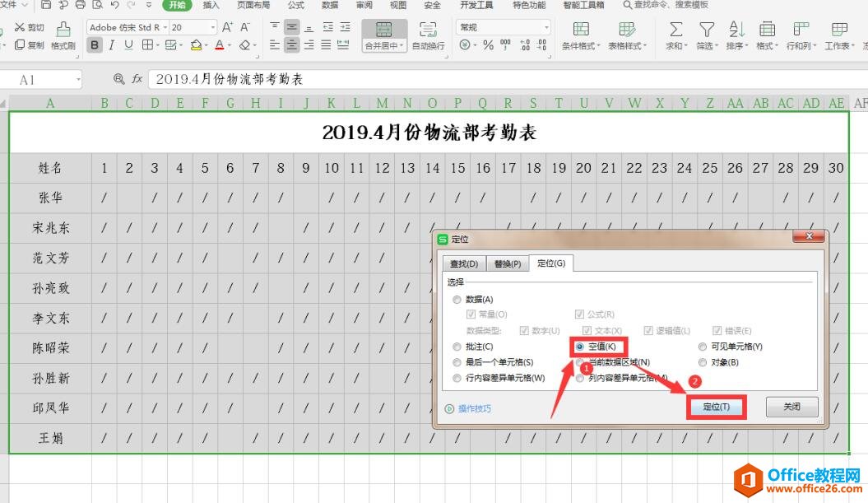The image size is (868, 503).
Task: Click the Worksheet (工作表) icon
Action: pos(839,30)
